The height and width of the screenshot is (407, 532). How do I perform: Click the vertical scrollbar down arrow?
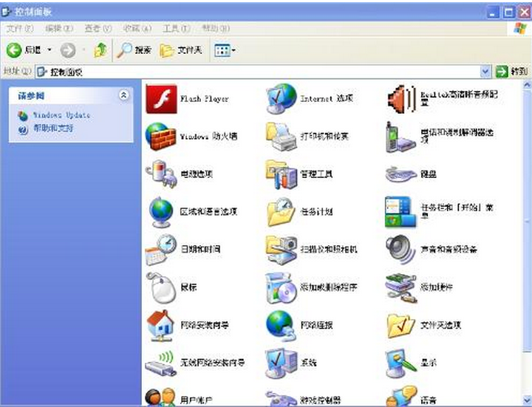tap(527, 400)
